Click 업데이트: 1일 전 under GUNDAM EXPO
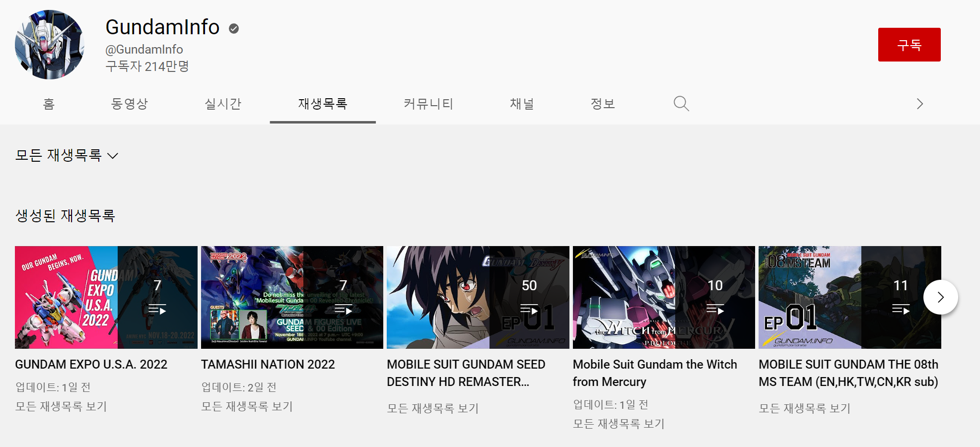 (53, 387)
